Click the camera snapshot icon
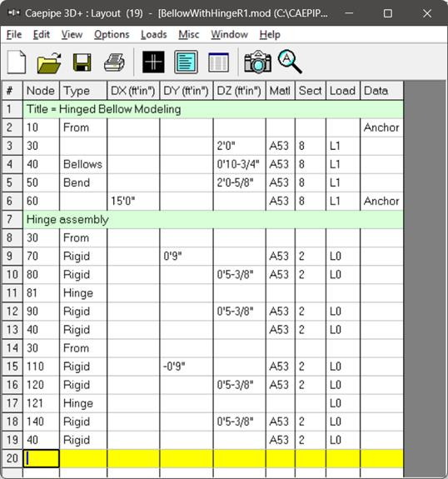 coord(258,62)
